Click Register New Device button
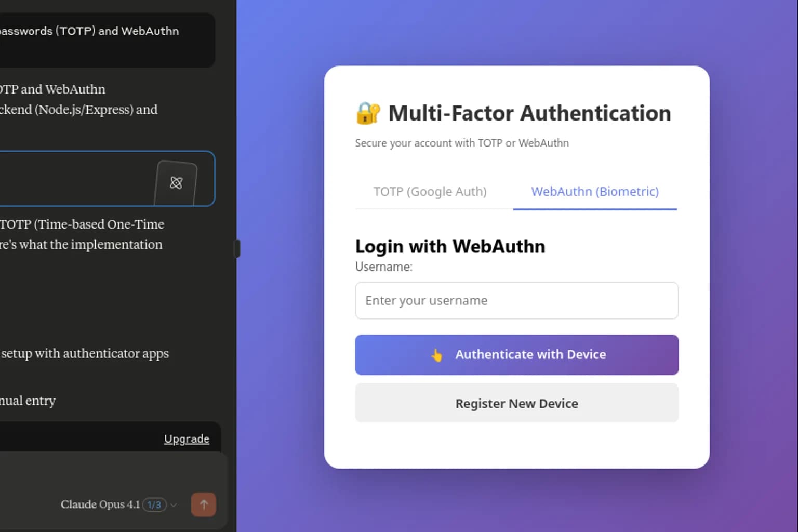The width and height of the screenshot is (798, 532). point(517,403)
